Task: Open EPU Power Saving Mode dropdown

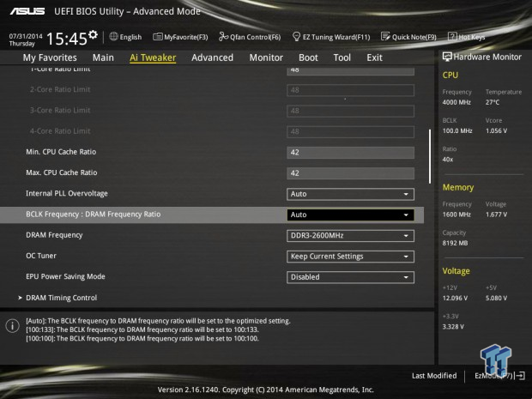Action: pos(350,277)
